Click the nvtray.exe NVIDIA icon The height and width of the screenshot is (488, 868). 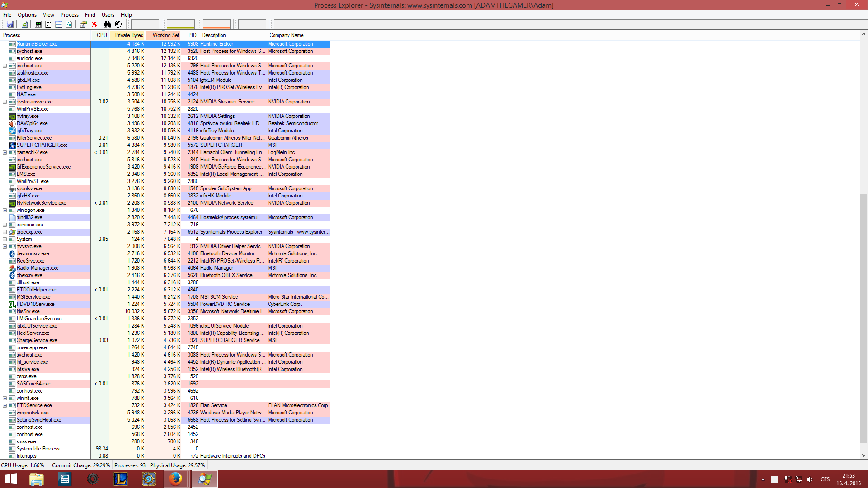click(12, 116)
